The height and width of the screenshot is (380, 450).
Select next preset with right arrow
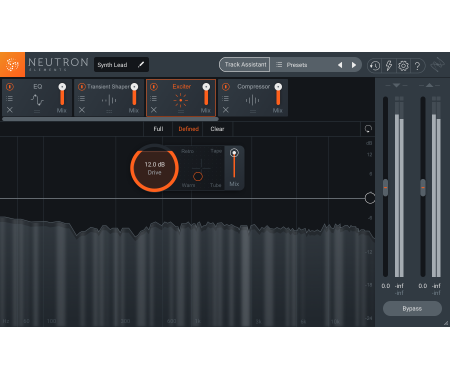(354, 65)
